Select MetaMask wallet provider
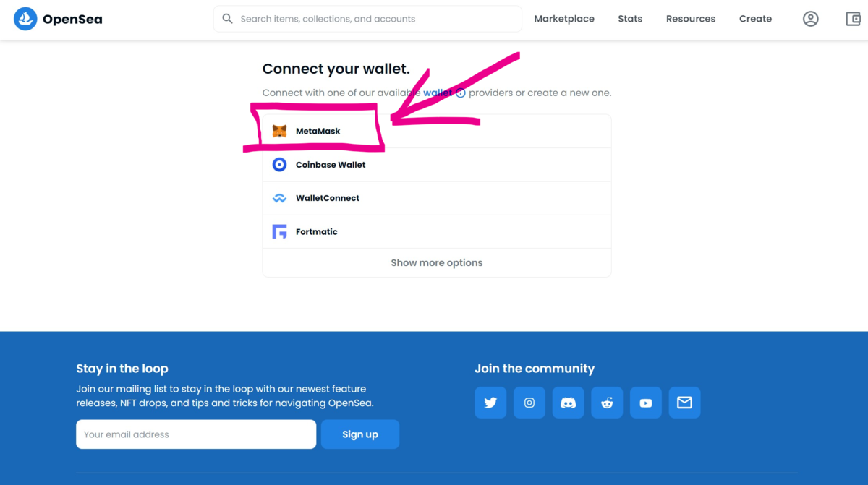The width and height of the screenshot is (868, 485). [437, 131]
